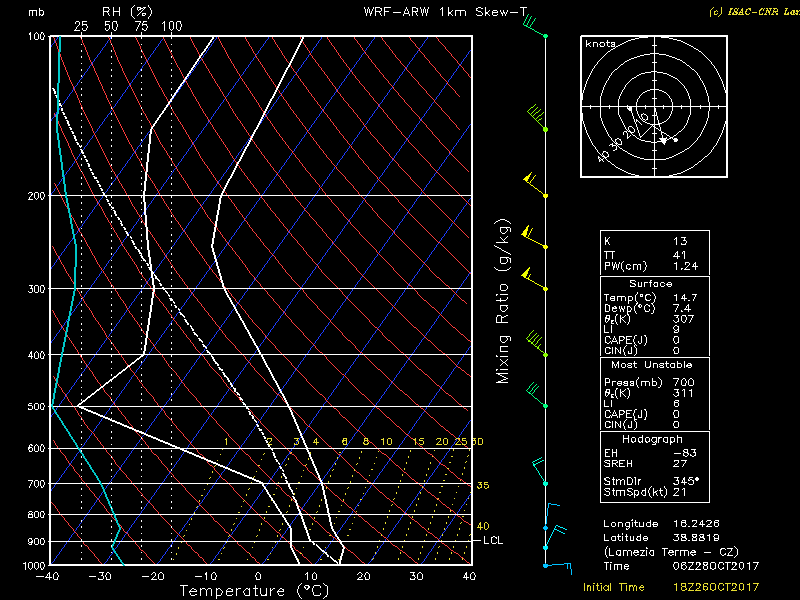
Task: Select the 75 relative humidity scale label
Action: [x=141, y=26]
